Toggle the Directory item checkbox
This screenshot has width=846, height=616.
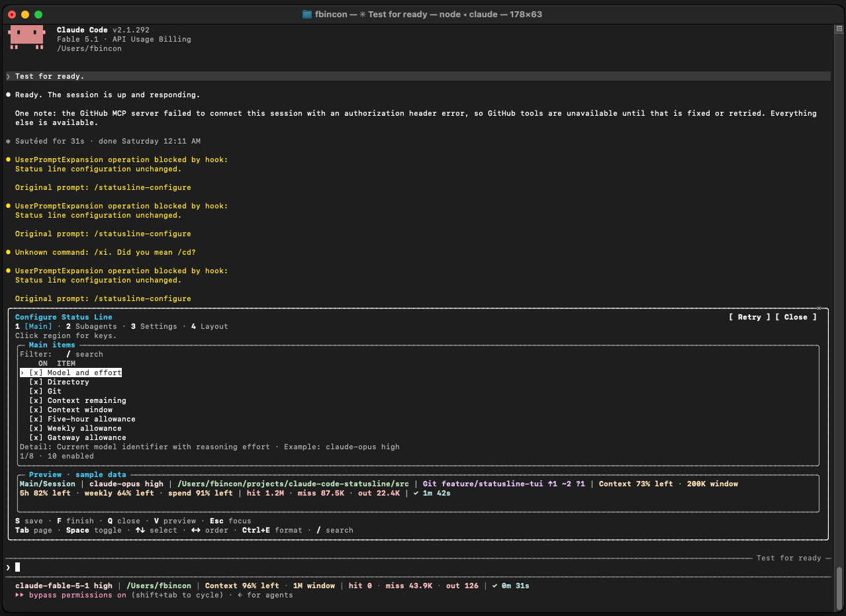click(x=36, y=382)
